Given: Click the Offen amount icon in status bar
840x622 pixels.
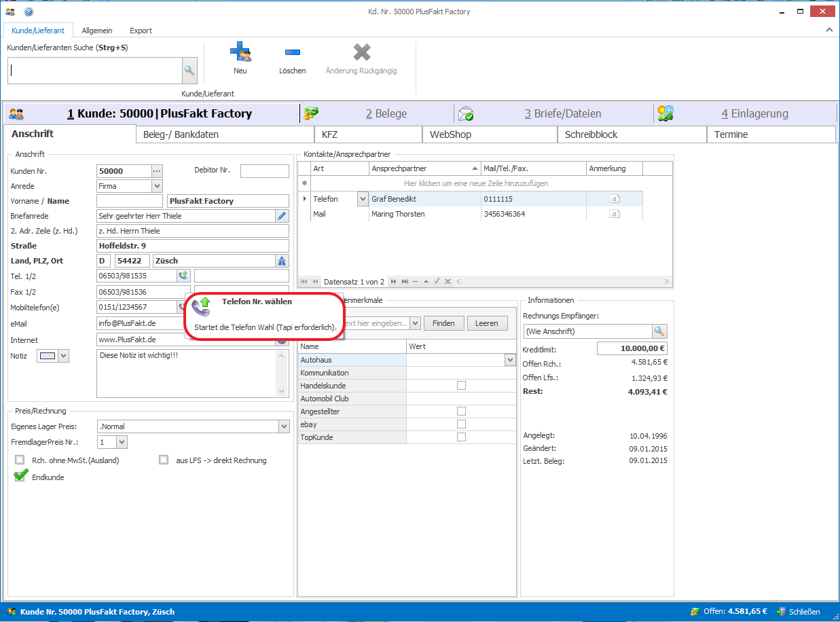Looking at the screenshot, I should (x=695, y=612).
